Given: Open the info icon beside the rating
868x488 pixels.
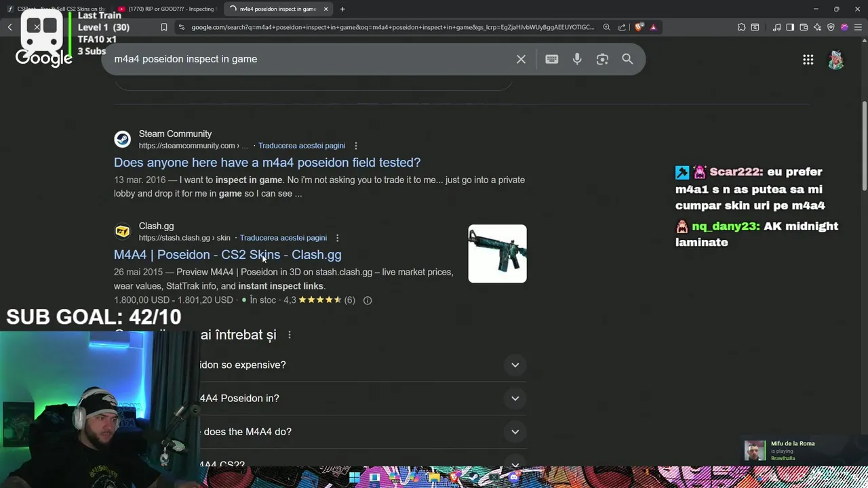Looking at the screenshot, I should (368, 300).
